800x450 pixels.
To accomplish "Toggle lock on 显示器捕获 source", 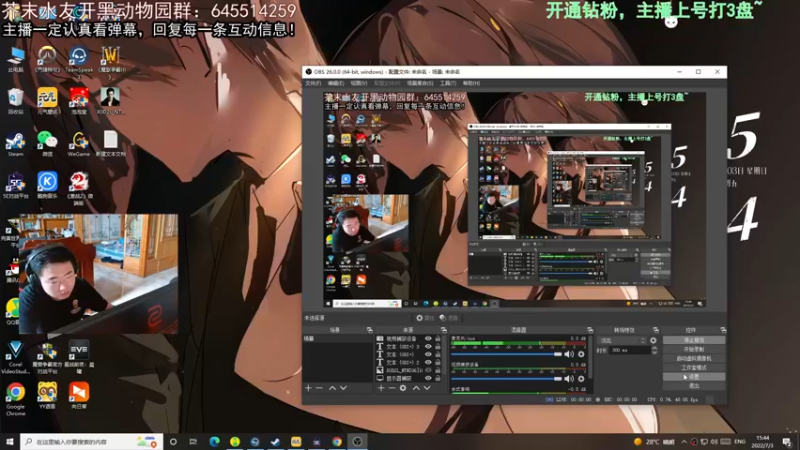I will pos(438,378).
